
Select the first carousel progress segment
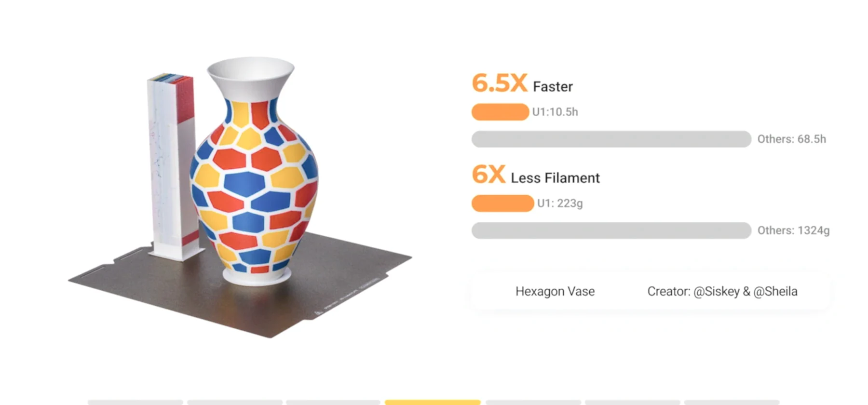coord(136,402)
